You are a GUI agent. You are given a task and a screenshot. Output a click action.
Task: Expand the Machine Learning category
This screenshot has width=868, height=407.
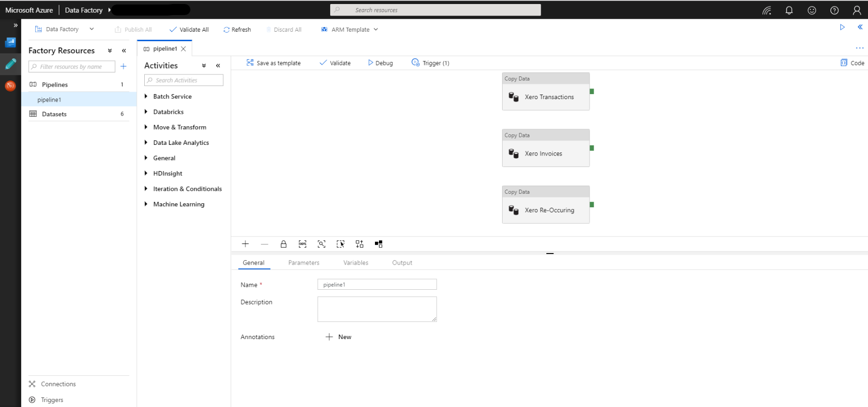pos(146,204)
